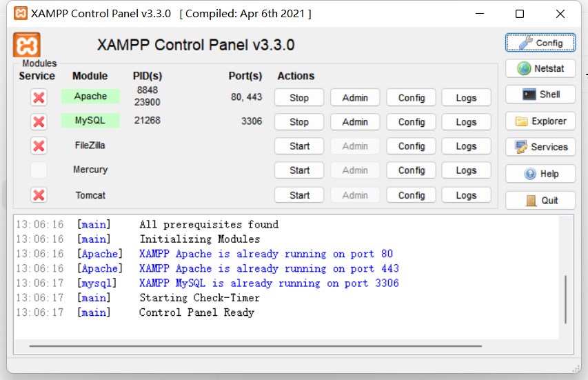Open Netstat from the right panel
This screenshot has height=380, width=588.
(x=540, y=69)
